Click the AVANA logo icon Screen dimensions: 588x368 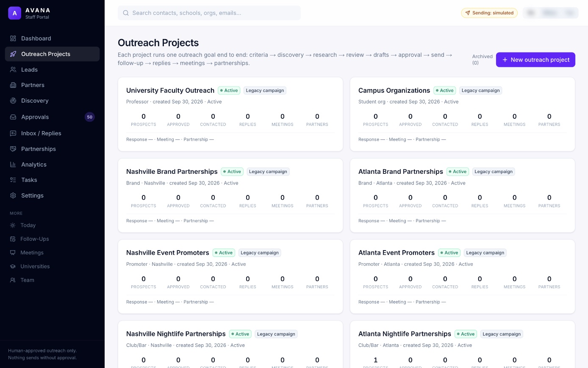pyautogui.click(x=14, y=13)
